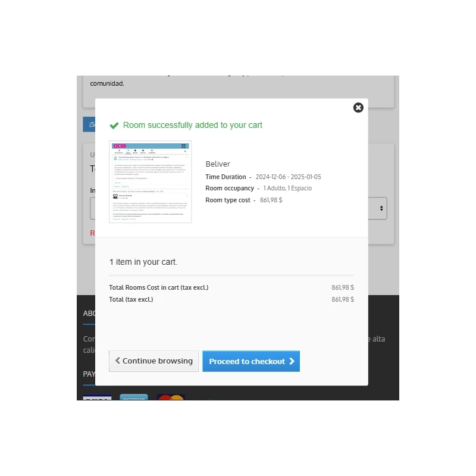Click the Room occupancy label
Viewport: 476px width, 476px height.
click(x=230, y=188)
